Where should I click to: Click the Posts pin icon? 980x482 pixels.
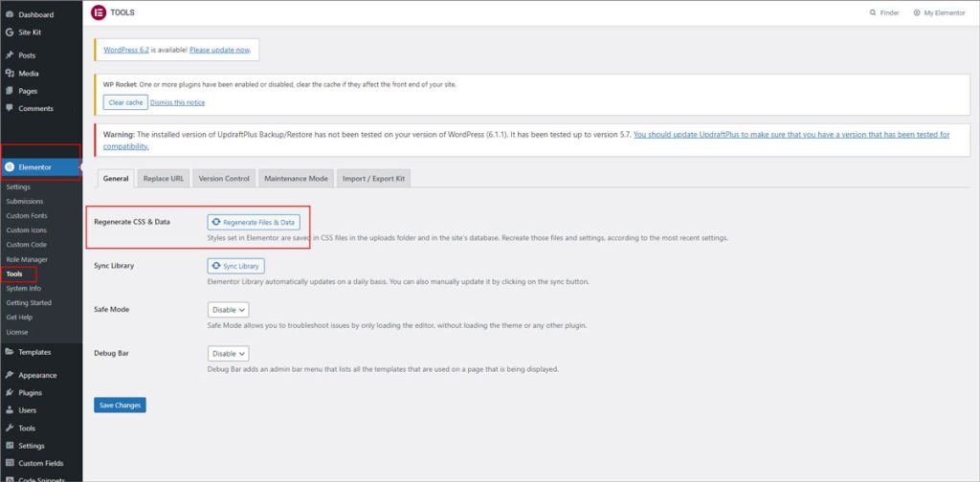[9, 55]
